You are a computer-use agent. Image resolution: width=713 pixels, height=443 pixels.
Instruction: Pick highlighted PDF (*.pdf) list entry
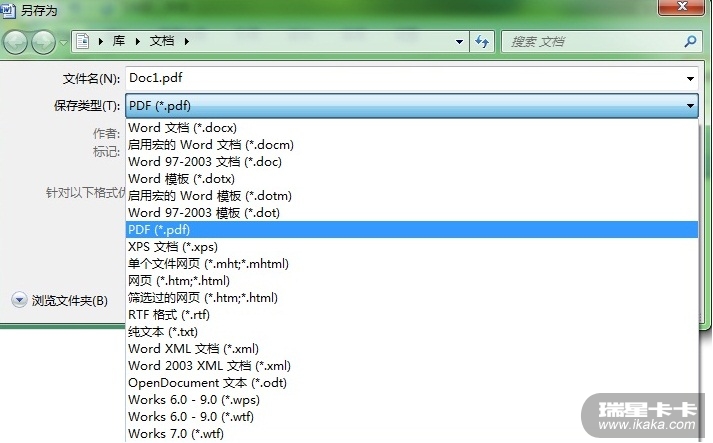[412, 230]
